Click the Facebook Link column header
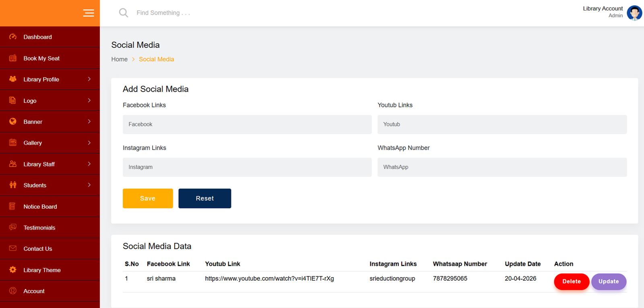The width and height of the screenshot is (644, 308). (x=168, y=264)
